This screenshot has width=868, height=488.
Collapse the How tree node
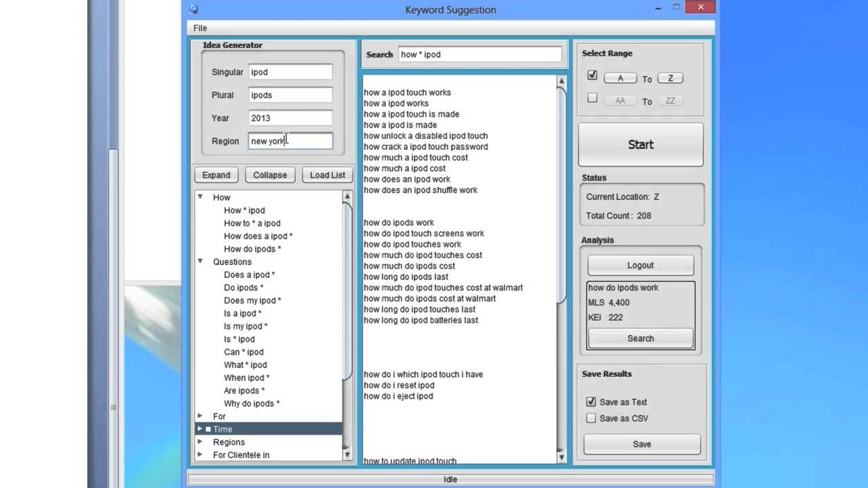pos(200,197)
